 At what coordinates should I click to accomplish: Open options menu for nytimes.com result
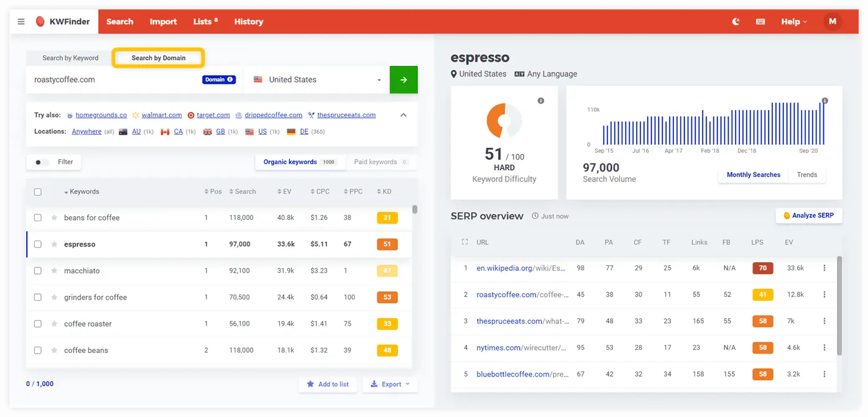824,348
